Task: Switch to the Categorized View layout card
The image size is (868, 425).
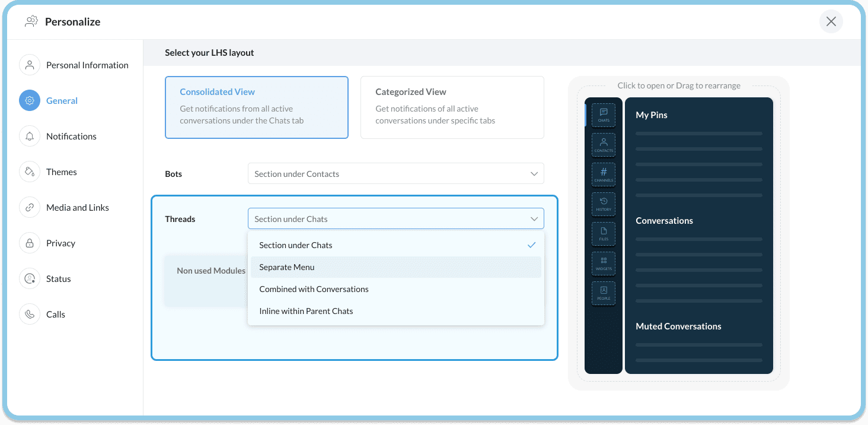Action: coord(452,107)
